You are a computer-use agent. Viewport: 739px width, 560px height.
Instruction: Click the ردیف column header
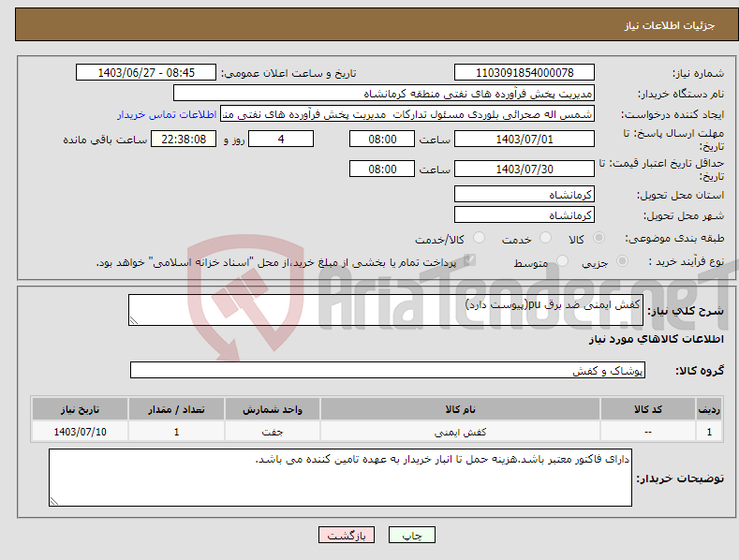709,409
